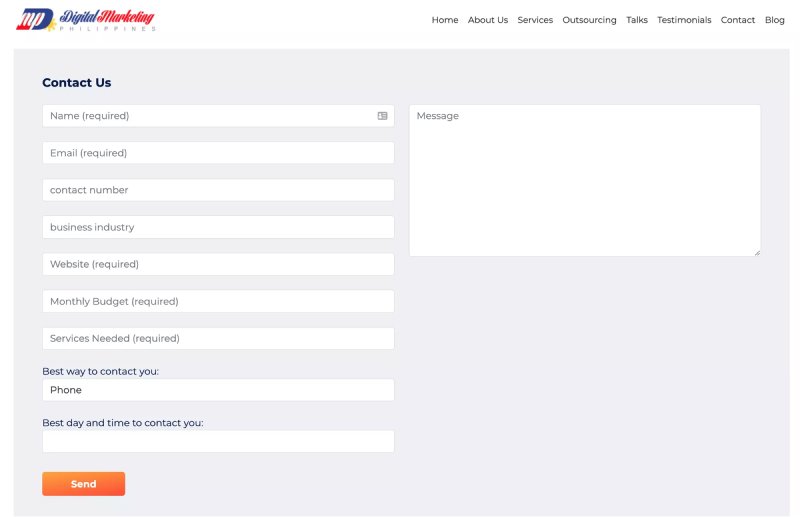
Task: Open the Best way to contact dropdown showing Phone
Action: 218,390
